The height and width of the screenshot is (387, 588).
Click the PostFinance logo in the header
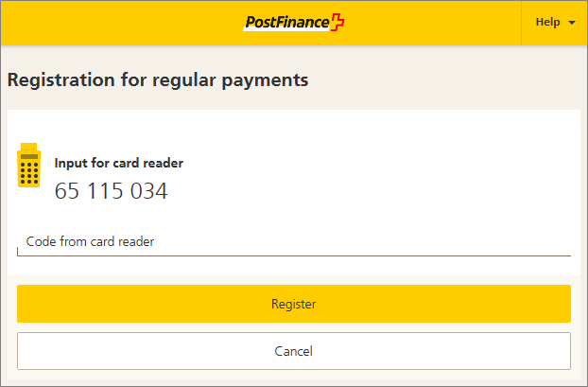tap(294, 22)
